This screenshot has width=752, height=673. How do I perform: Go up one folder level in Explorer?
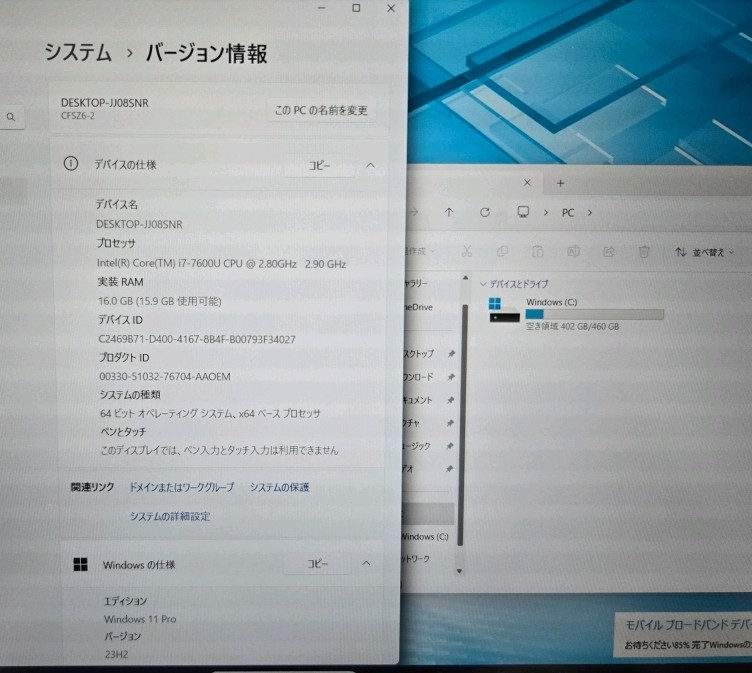click(449, 212)
